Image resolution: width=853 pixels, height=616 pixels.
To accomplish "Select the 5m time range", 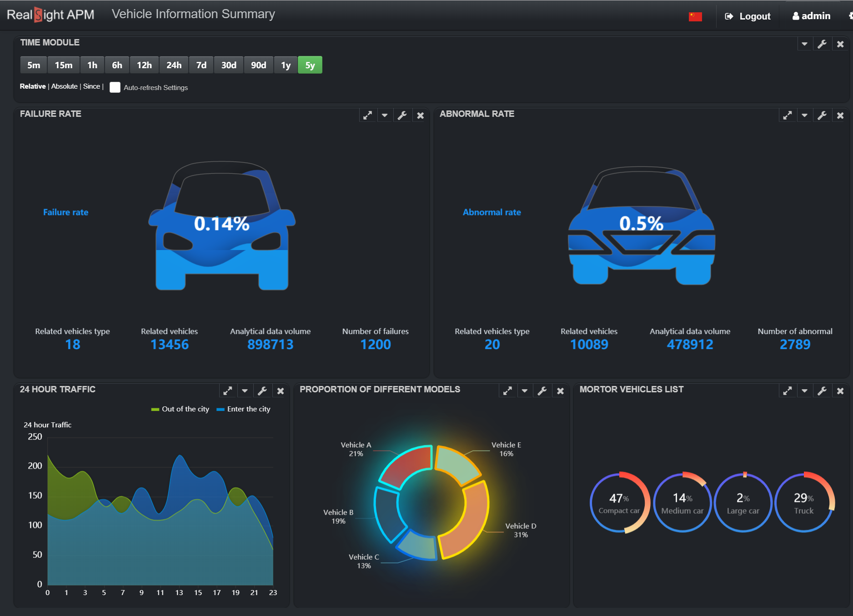I will click(34, 65).
